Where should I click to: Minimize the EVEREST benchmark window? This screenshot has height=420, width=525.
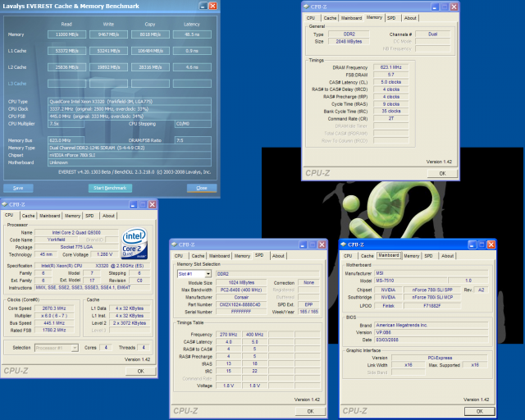pos(203,6)
